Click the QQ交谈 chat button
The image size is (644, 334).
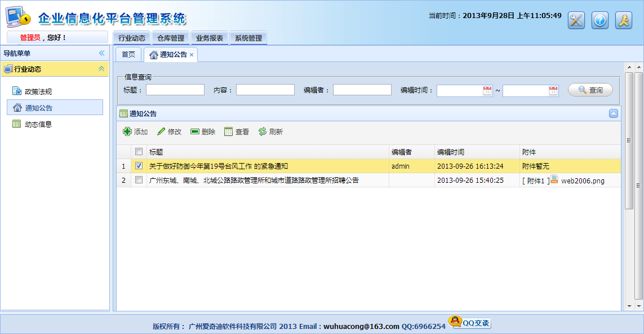point(469,322)
